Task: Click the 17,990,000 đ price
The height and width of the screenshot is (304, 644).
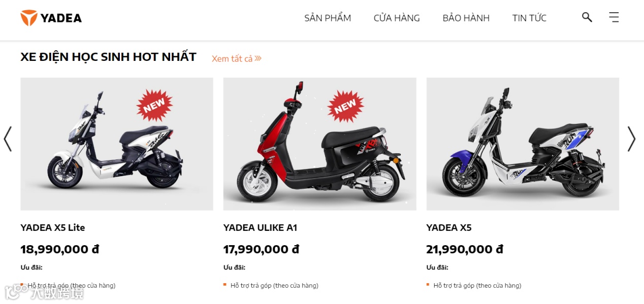Action: click(x=261, y=249)
